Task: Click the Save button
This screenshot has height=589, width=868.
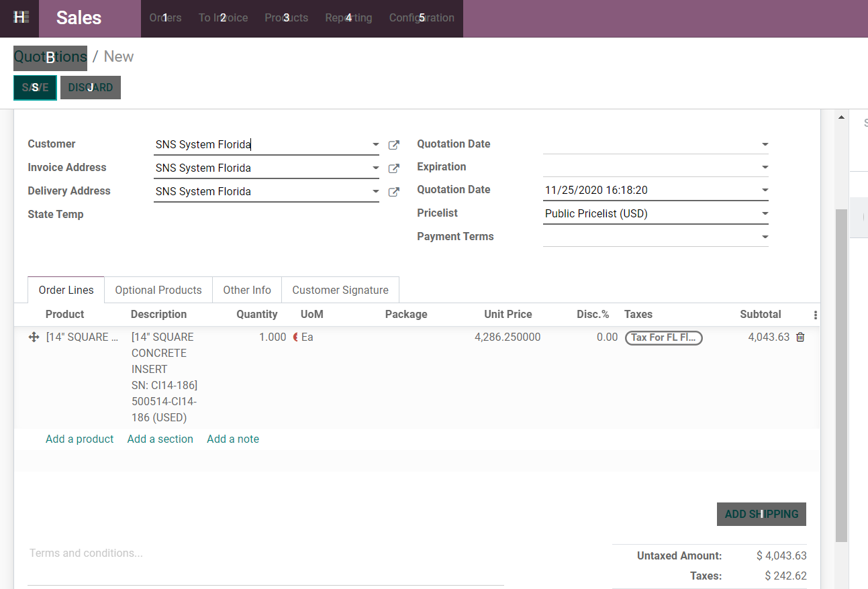Action: [x=35, y=87]
